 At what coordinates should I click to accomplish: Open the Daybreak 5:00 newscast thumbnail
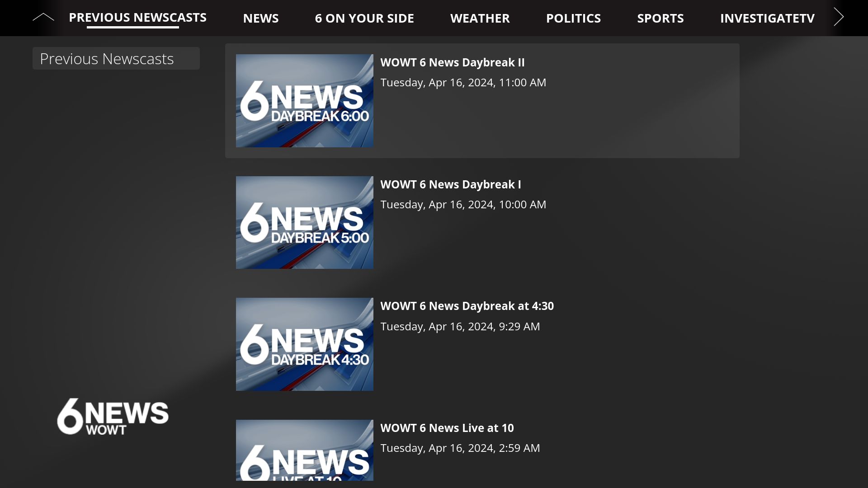coord(304,222)
